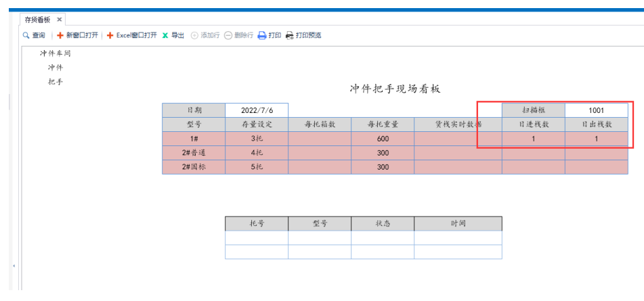Collapse the left side panel arrow
This screenshot has width=644, height=301.
pyautogui.click(x=14, y=266)
